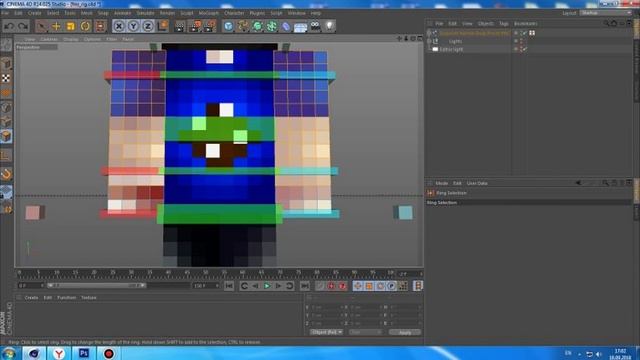Image resolution: width=640 pixels, height=360 pixels.
Task: Click the cyan cube controller in viewport
Action: (x=403, y=213)
